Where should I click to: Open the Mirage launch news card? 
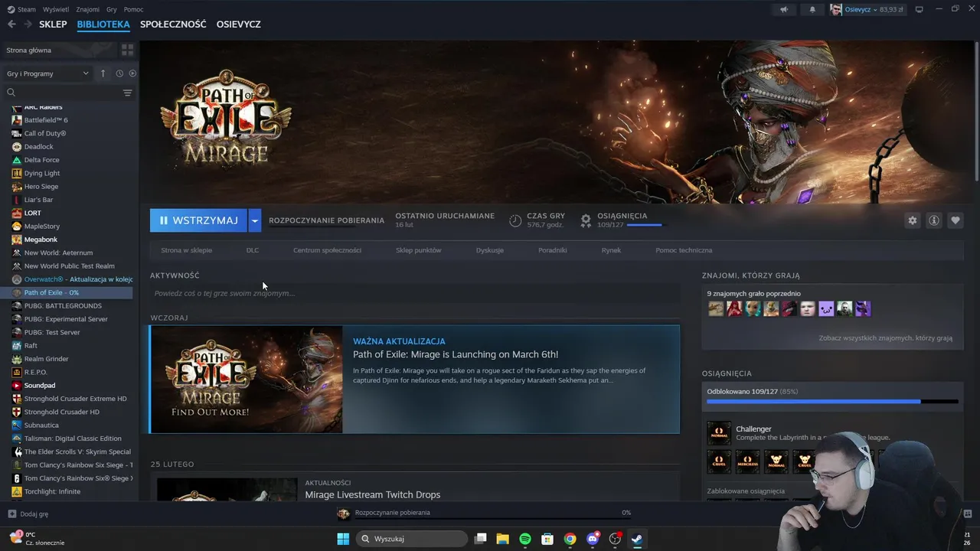[414, 379]
